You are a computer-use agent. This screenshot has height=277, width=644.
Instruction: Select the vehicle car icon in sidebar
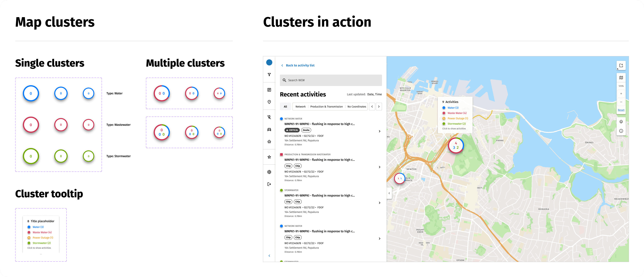pyautogui.click(x=269, y=129)
